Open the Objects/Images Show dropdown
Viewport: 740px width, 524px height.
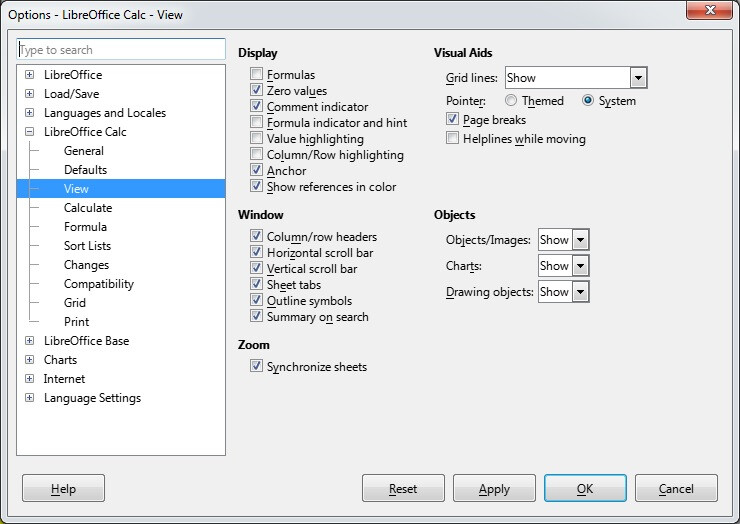pyautogui.click(x=580, y=240)
